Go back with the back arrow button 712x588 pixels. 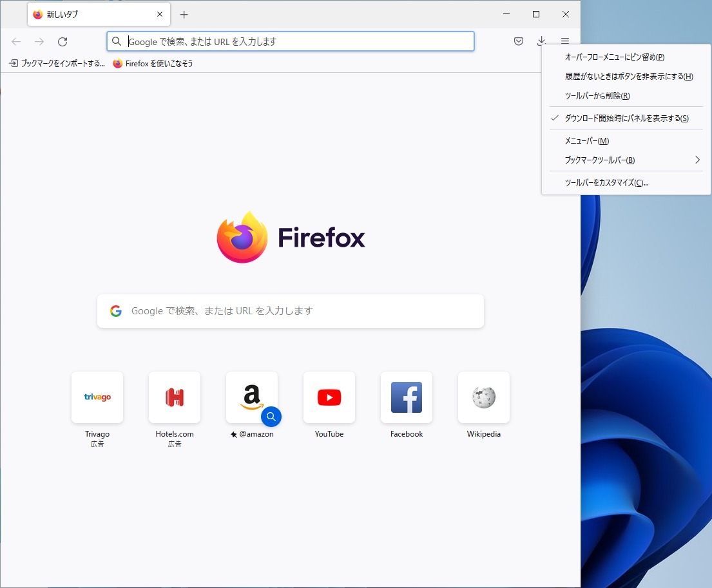pyautogui.click(x=16, y=42)
